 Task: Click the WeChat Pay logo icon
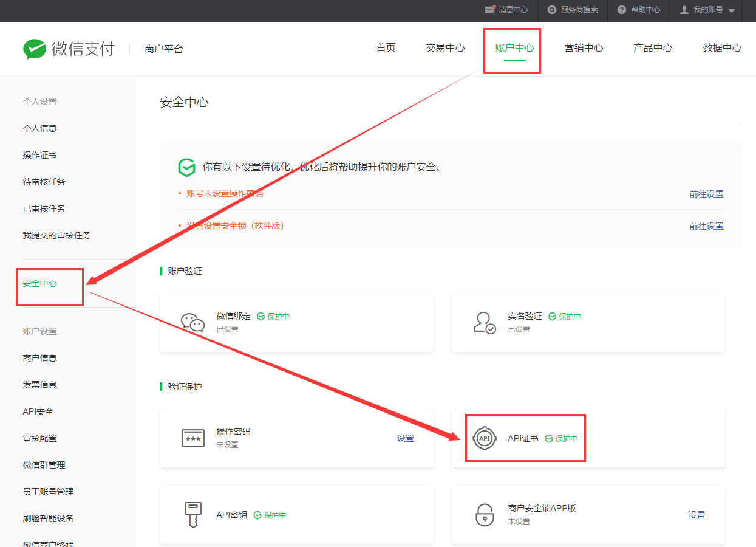[35, 49]
